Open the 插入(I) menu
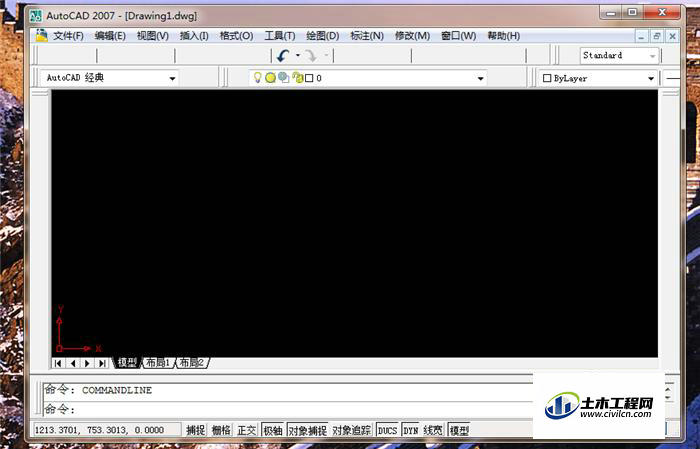Image resolution: width=700 pixels, height=449 pixels. pos(194,36)
